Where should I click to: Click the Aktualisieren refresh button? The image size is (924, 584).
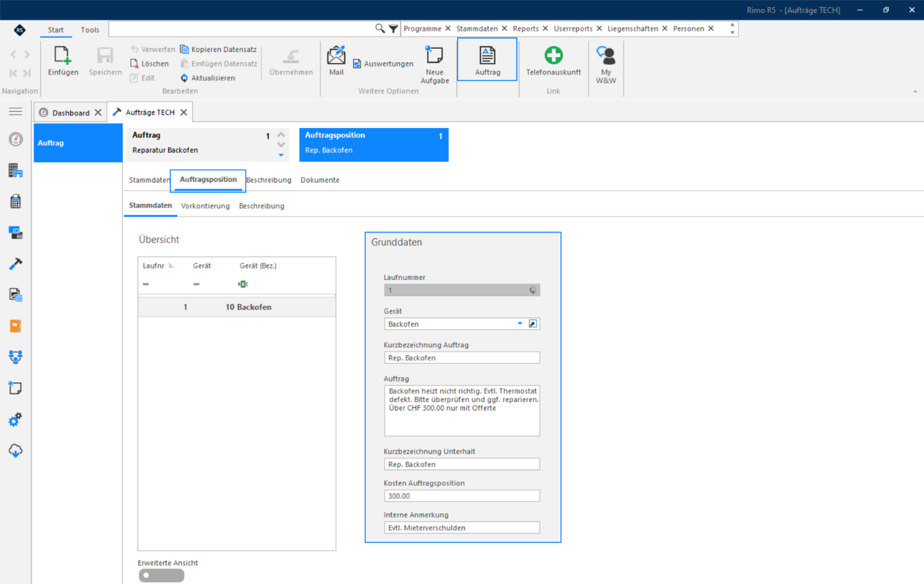(208, 78)
